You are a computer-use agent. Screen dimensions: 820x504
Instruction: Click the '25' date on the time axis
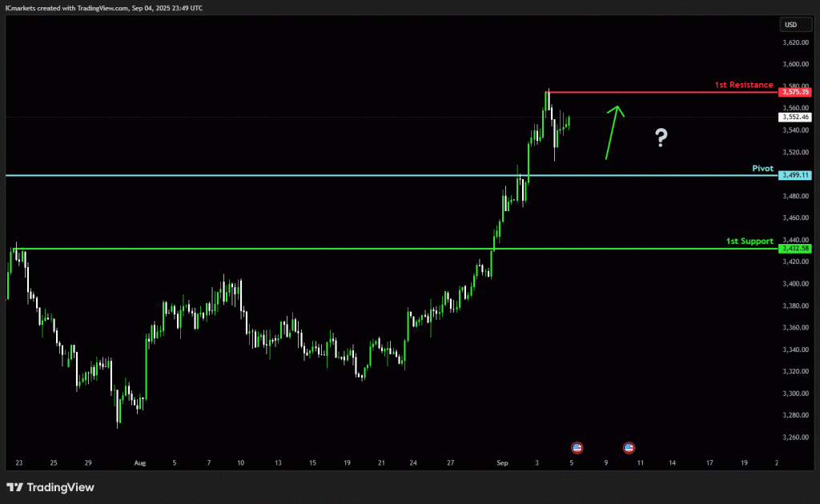54,462
